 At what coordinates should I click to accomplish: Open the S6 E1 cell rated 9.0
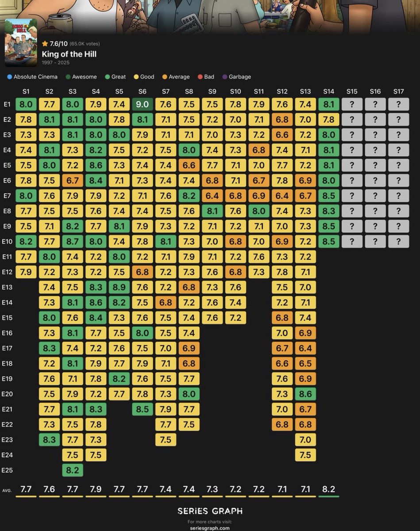tap(143, 104)
